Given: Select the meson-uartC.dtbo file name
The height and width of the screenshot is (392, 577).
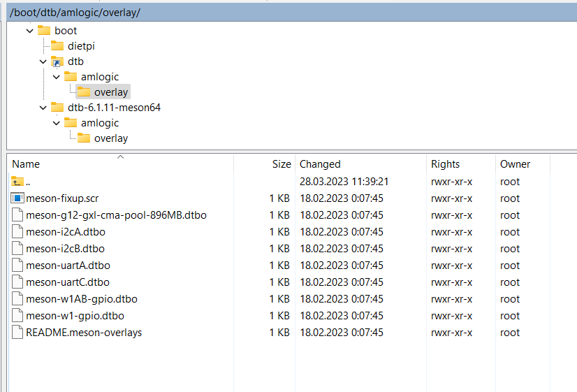Looking at the screenshot, I should coord(68,282).
